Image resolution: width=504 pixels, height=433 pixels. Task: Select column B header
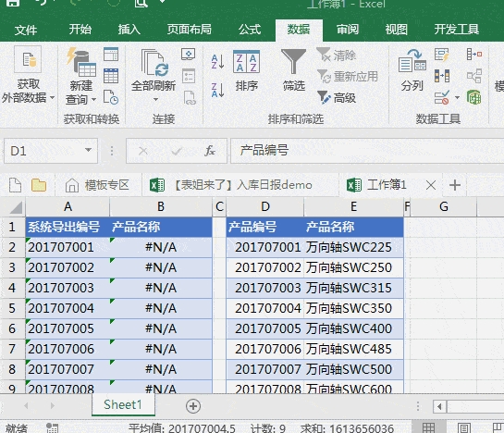click(x=161, y=207)
